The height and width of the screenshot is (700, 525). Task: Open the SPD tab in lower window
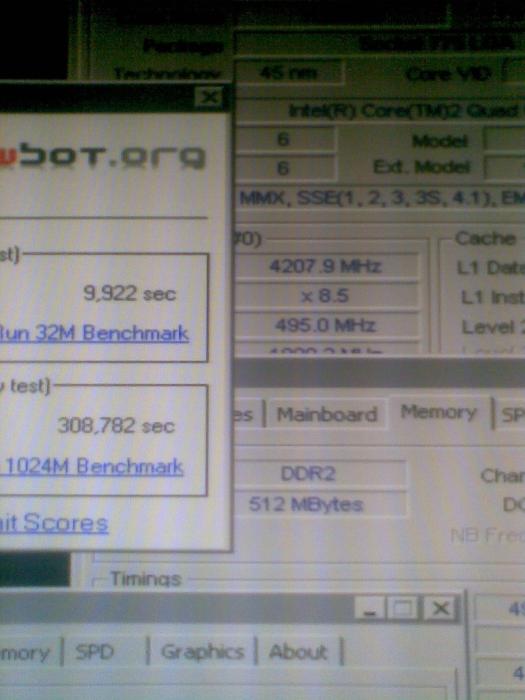(x=94, y=653)
